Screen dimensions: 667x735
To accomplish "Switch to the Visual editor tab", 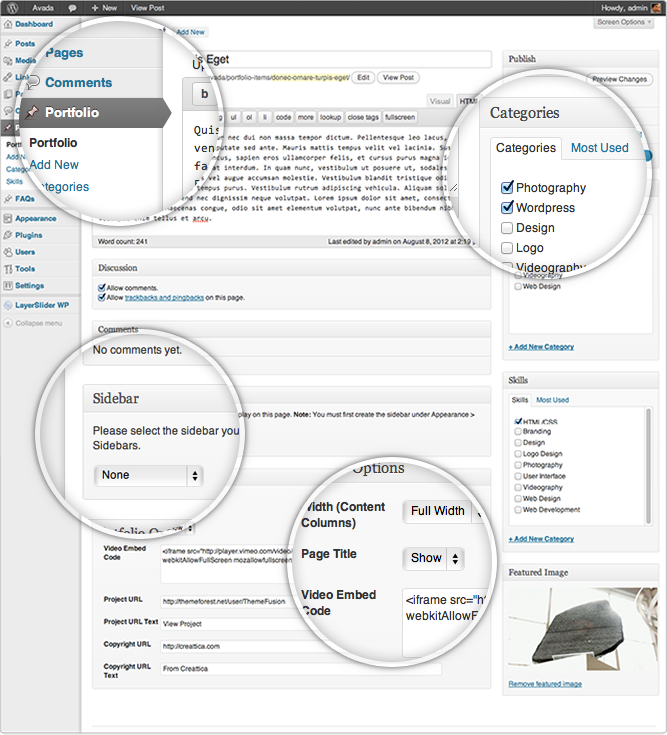I will coord(439,101).
